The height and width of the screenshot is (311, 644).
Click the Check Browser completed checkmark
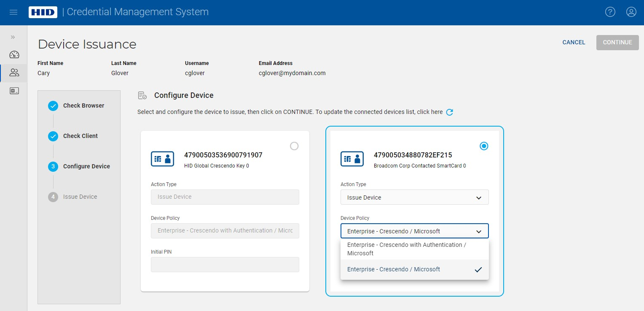[53, 106]
